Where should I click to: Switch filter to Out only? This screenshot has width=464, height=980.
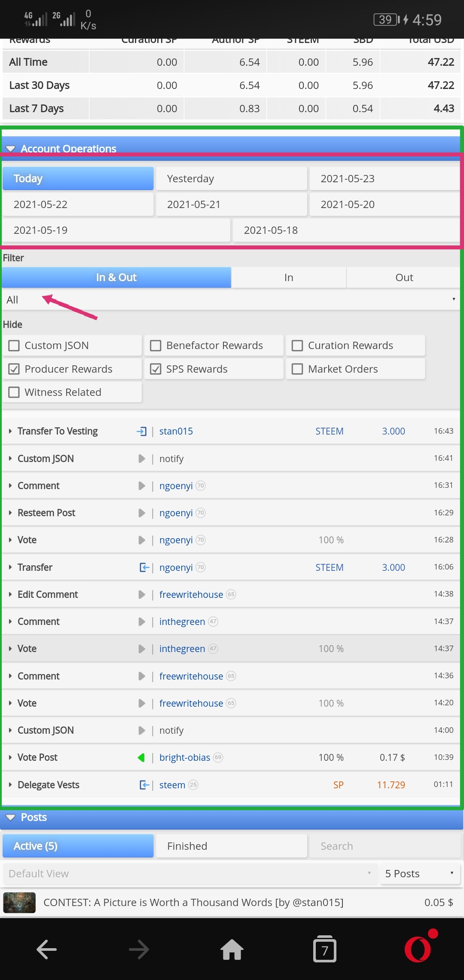pos(404,277)
